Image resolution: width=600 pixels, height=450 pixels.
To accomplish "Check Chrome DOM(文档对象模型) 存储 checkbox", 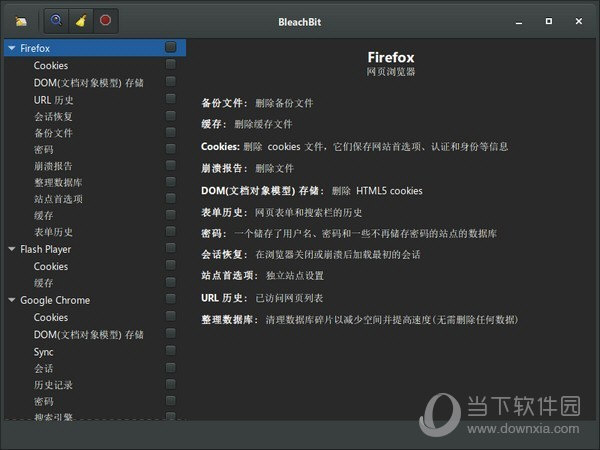I will (171, 333).
